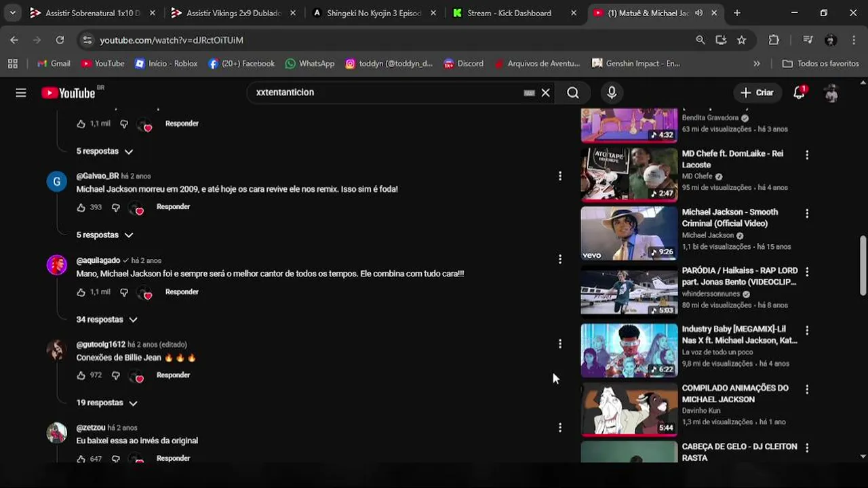Image resolution: width=868 pixels, height=488 pixels.
Task: Expand 34 respostas under @aquilagado comment
Action: 107,319
